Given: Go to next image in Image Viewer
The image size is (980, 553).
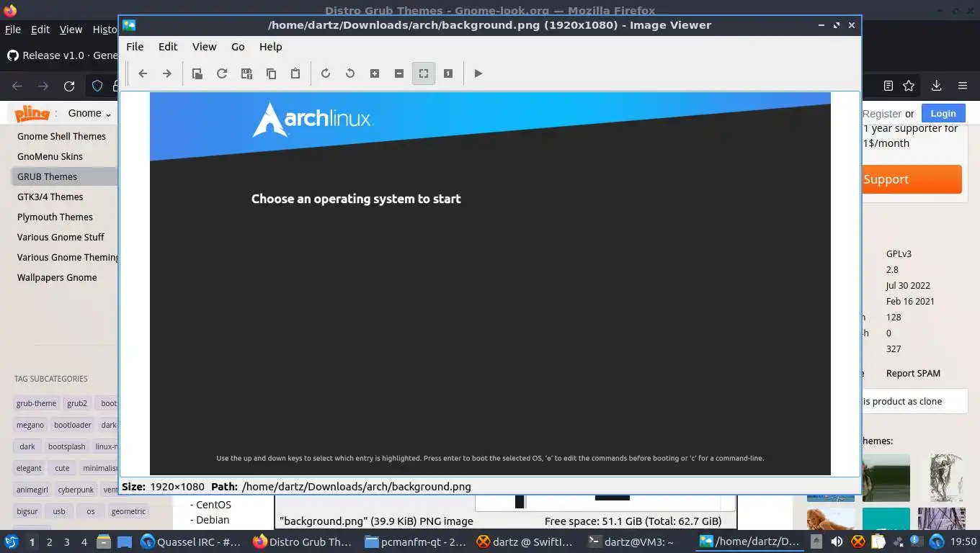Looking at the screenshot, I should [167, 73].
